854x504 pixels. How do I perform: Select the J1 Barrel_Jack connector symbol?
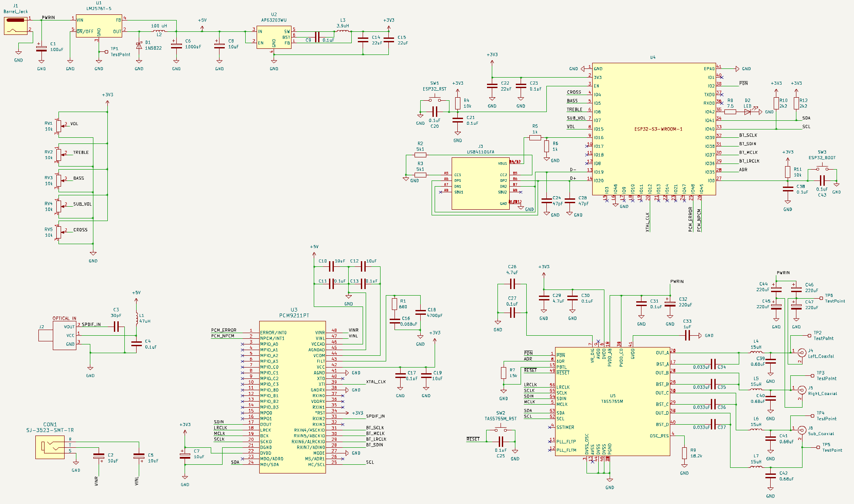16,25
